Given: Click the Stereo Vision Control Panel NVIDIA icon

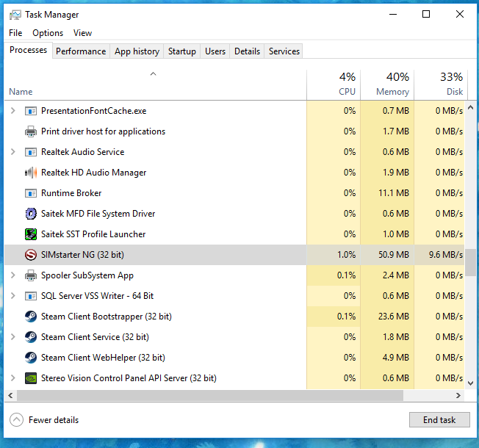Looking at the screenshot, I should 31,378.
